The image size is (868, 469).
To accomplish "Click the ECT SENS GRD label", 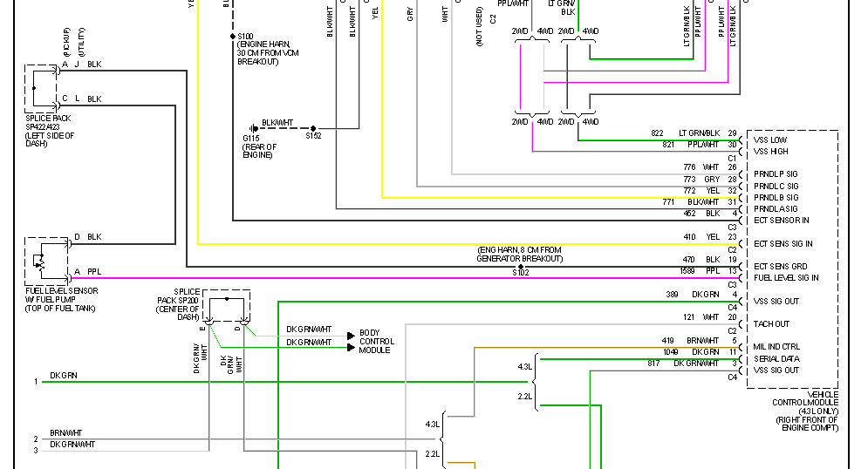I will pos(781,267).
